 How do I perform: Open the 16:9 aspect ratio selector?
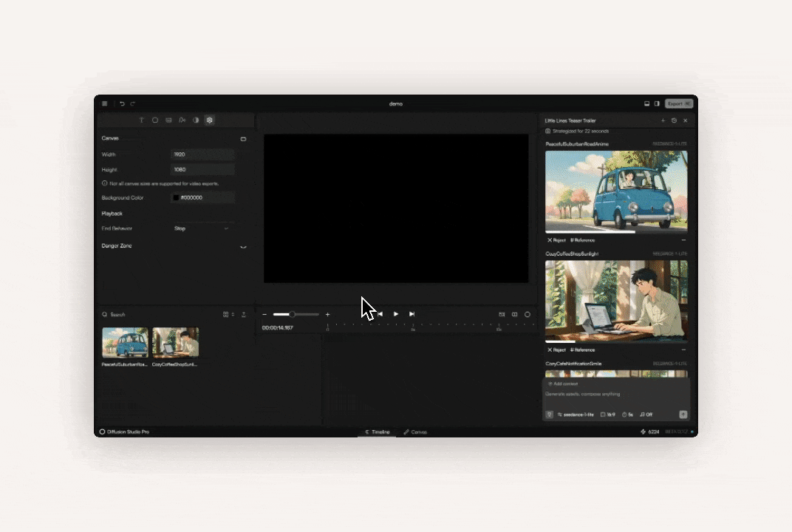click(607, 415)
